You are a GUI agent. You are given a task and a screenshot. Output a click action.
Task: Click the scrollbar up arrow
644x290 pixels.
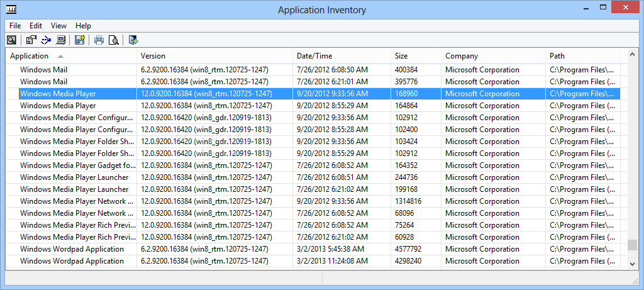633,54
